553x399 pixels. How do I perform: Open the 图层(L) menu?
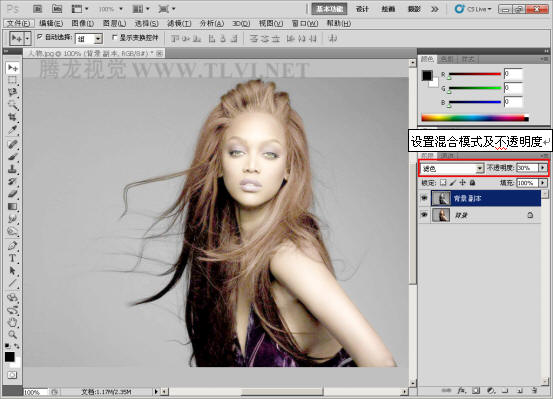click(x=114, y=23)
